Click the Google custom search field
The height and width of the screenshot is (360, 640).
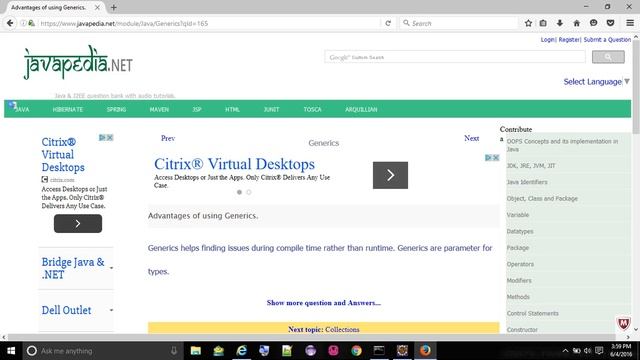(455, 57)
